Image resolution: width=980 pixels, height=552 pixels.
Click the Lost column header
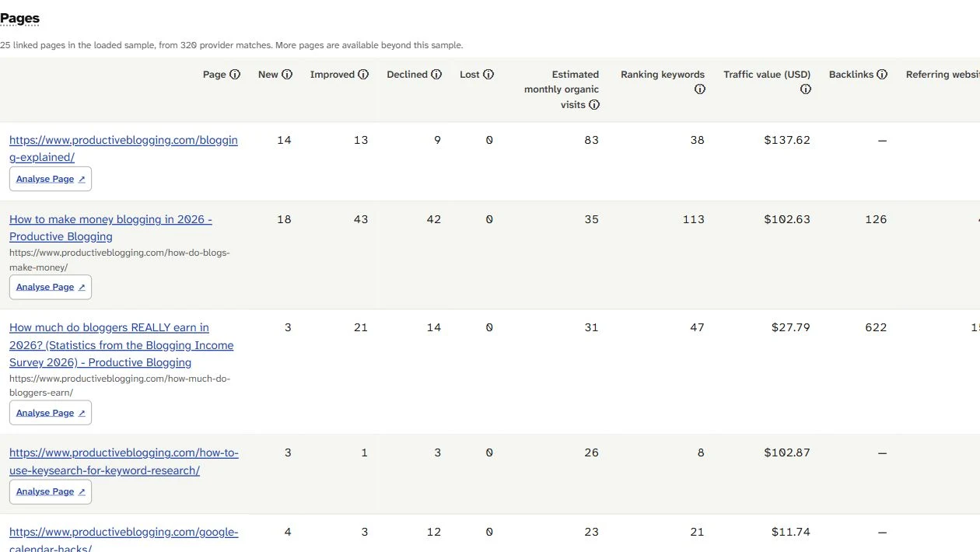click(470, 75)
